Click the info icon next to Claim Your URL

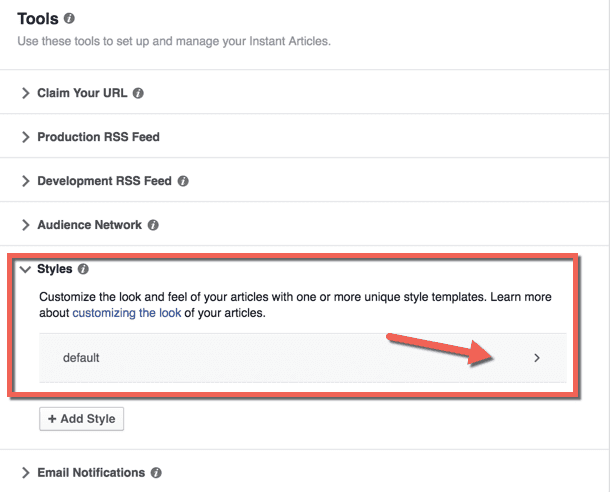tap(138, 93)
